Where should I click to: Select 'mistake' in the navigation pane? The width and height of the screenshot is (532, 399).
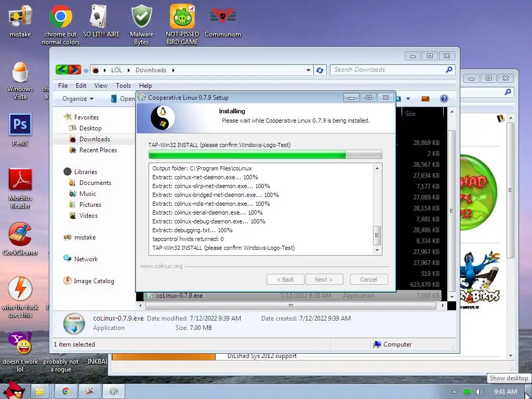(85, 237)
